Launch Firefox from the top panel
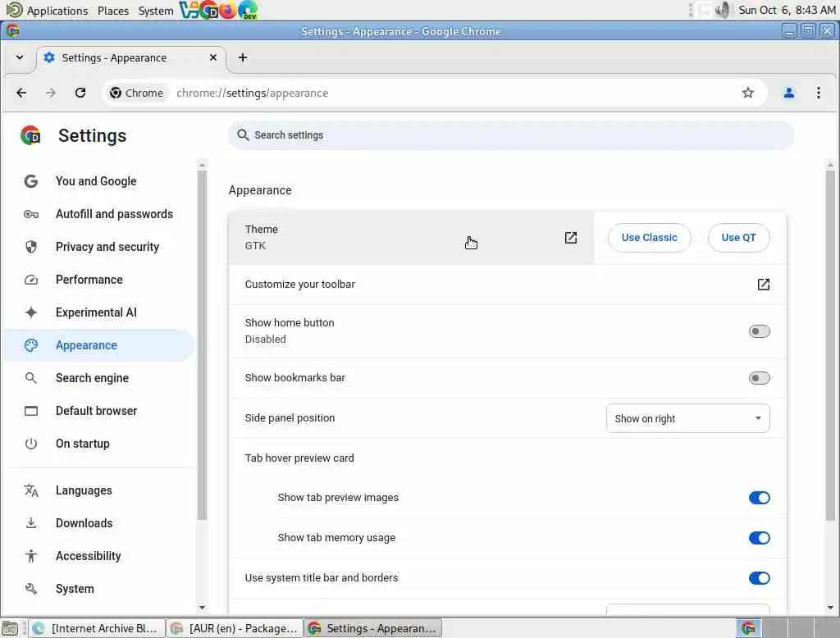Viewport: 840px width, 638px height. tap(228, 10)
